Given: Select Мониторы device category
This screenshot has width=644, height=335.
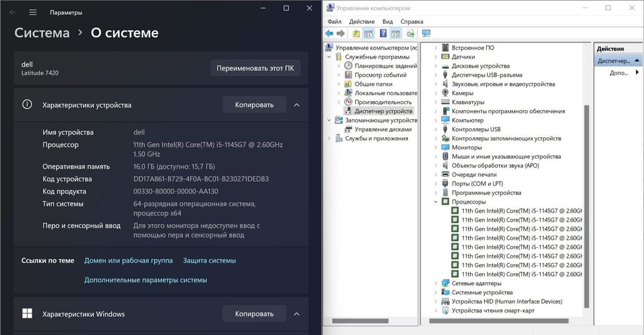Looking at the screenshot, I should (466, 147).
